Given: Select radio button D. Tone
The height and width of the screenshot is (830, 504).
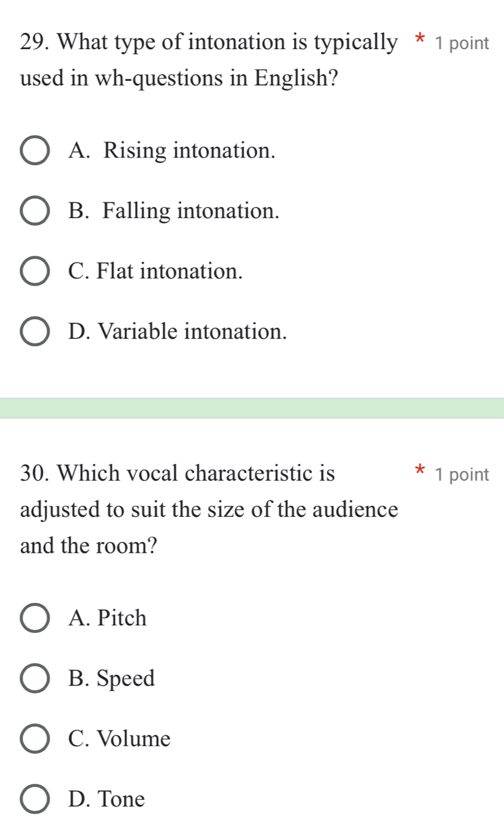Looking at the screenshot, I should [x=36, y=799].
